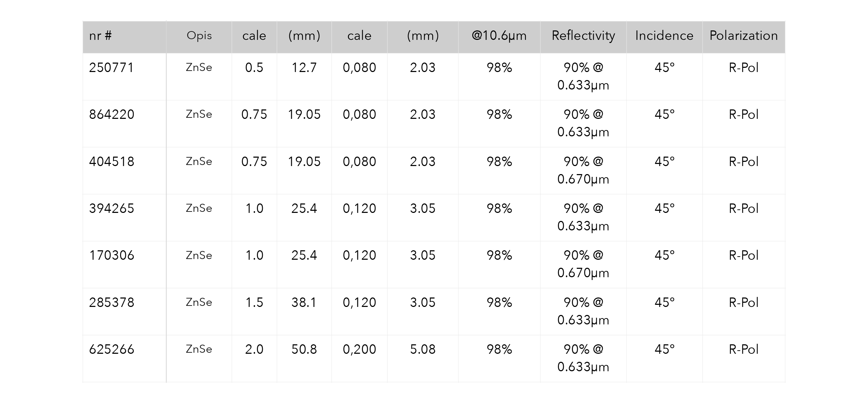Select part number 170306
Viewport: 868px width, 402px height.
click(x=111, y=255)
